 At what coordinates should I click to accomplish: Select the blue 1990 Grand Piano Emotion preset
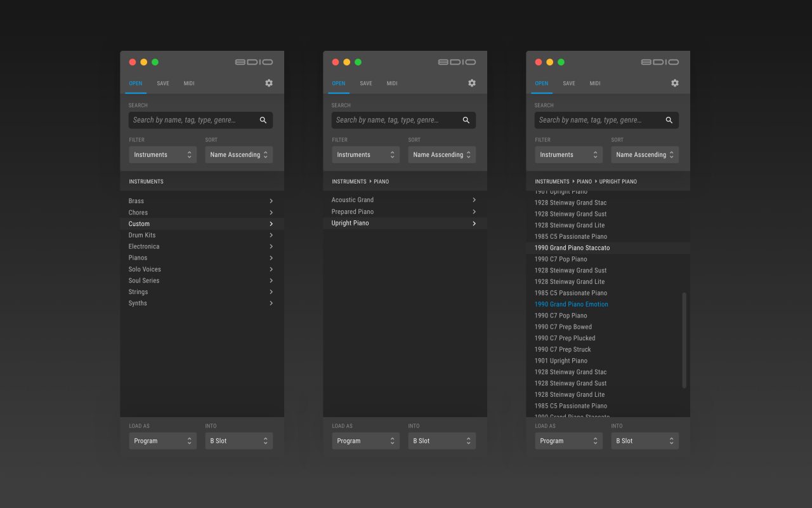pyautogui.click(x=571, y=304)
